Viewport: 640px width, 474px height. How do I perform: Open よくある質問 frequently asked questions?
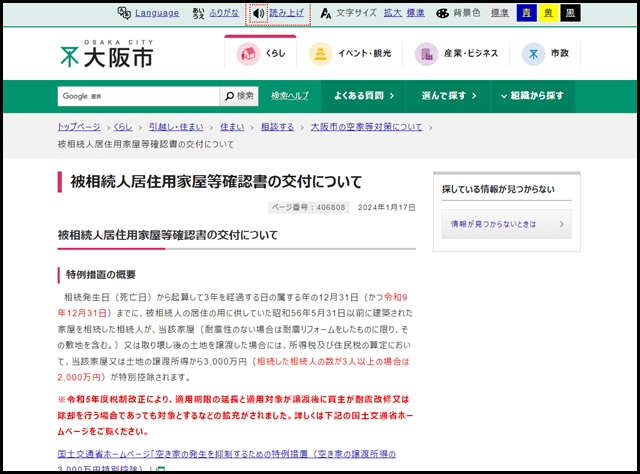pos(363,96)
